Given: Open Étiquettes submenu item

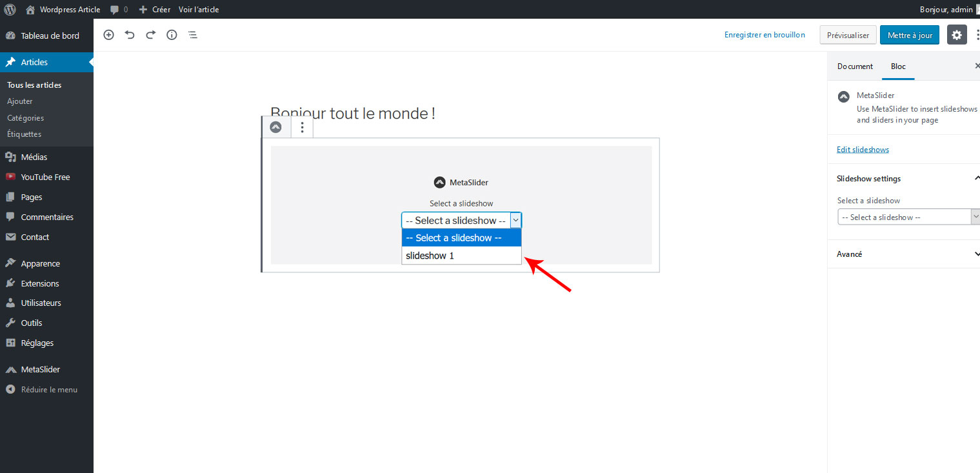Looking at the screenshot, I should 24,134.
